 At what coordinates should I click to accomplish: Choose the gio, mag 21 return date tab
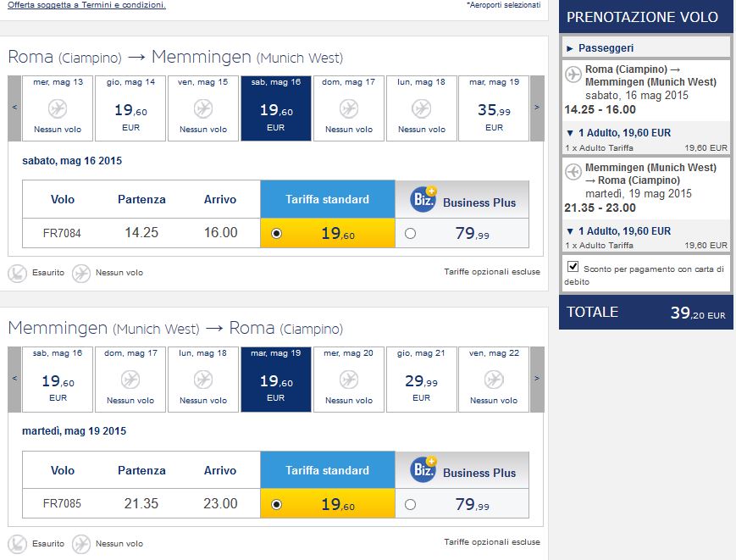(421, 379)
